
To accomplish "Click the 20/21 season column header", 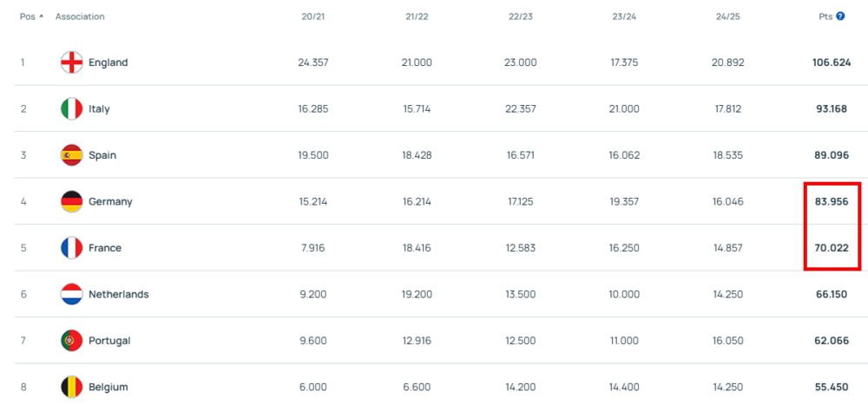I will pos(313,16).
